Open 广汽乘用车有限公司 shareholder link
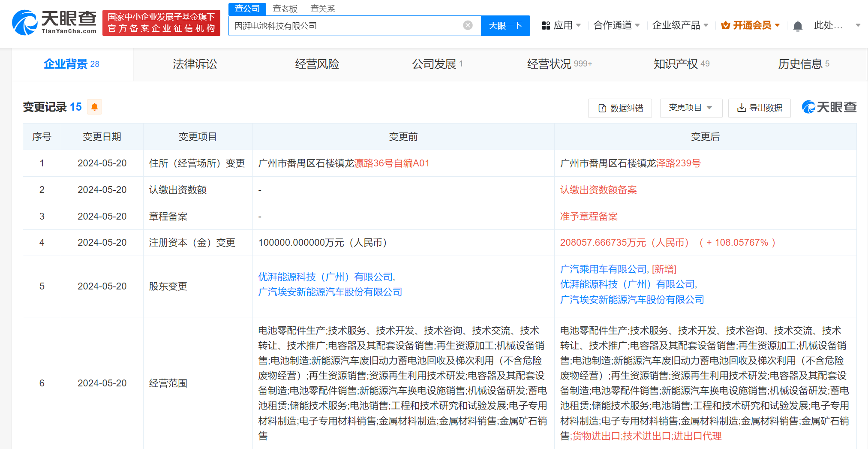This screenshot has width=868, height=449. coord(603,269)
